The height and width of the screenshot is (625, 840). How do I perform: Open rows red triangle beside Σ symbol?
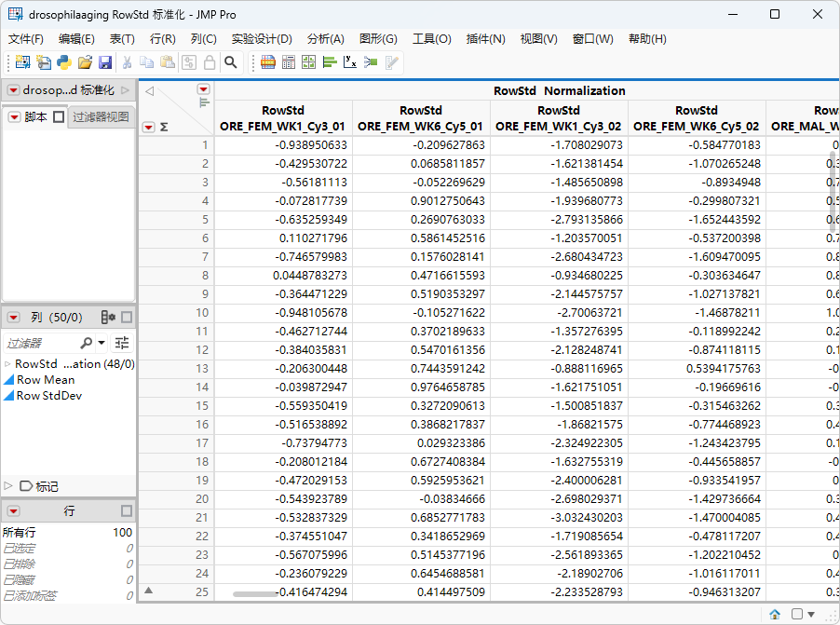coord(148,127)
